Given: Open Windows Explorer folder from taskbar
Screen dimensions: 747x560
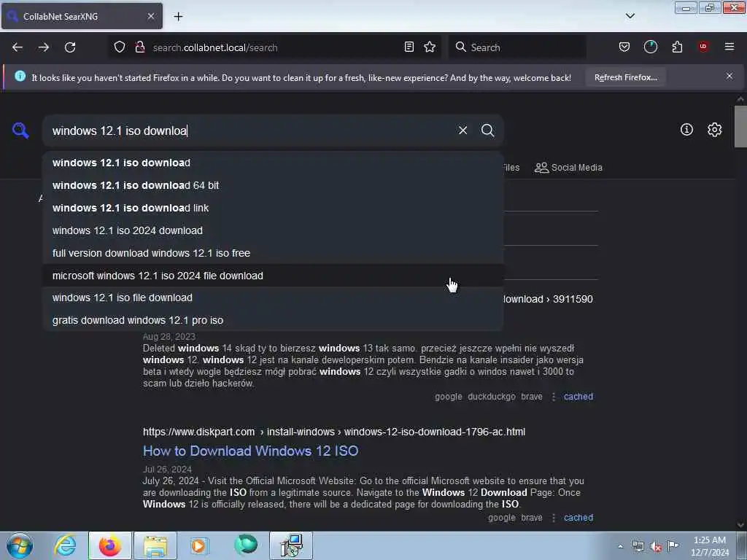Looking at the screenshot, I should coord(155,545).
